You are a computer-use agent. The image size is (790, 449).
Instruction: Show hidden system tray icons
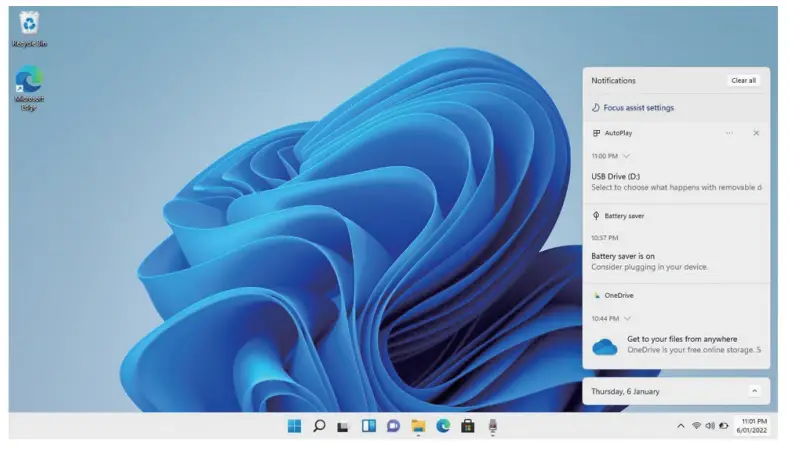tap(681, 426)
